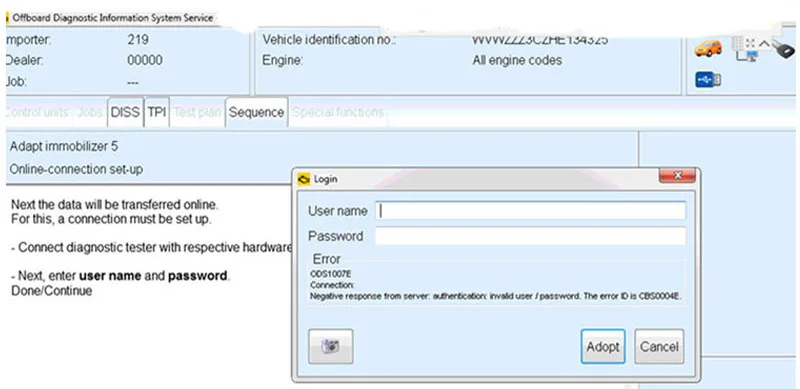Image resolution: width=800 pixels, height=389 pixels.
Task: Click 'Next the data will be transferred online' line
Action: point(115,205)
